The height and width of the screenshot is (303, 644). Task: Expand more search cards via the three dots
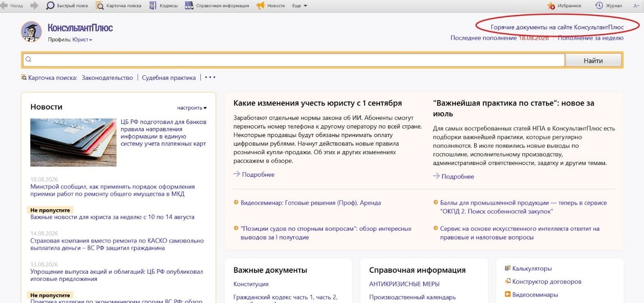(x=210, y=77)
